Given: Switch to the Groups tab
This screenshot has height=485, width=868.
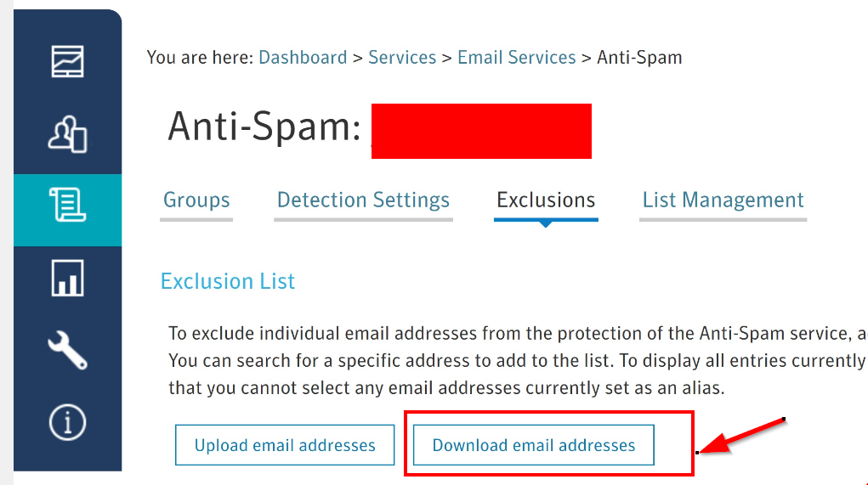Looking at the screenshot, I should point(196,200).
